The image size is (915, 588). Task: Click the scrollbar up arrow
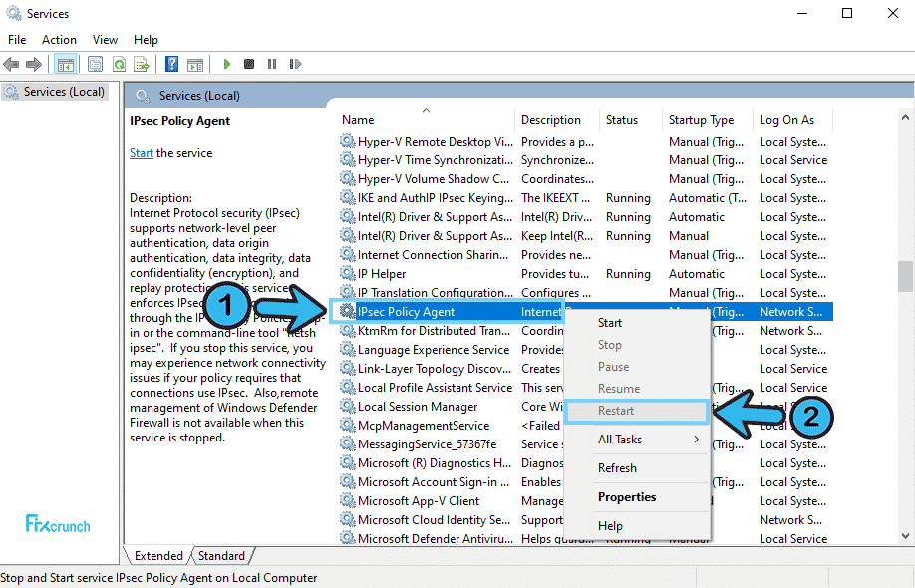click(x=905, y=117)
